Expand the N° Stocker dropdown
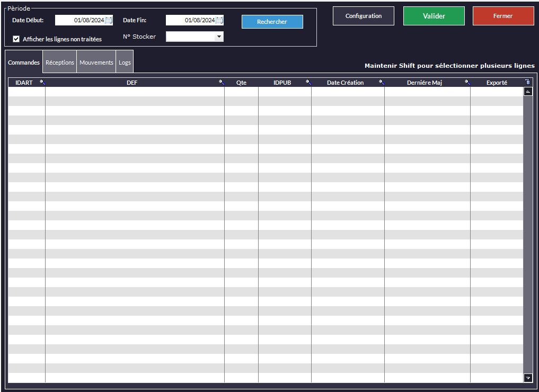The image size is (539, 392). tap(219, 37)
